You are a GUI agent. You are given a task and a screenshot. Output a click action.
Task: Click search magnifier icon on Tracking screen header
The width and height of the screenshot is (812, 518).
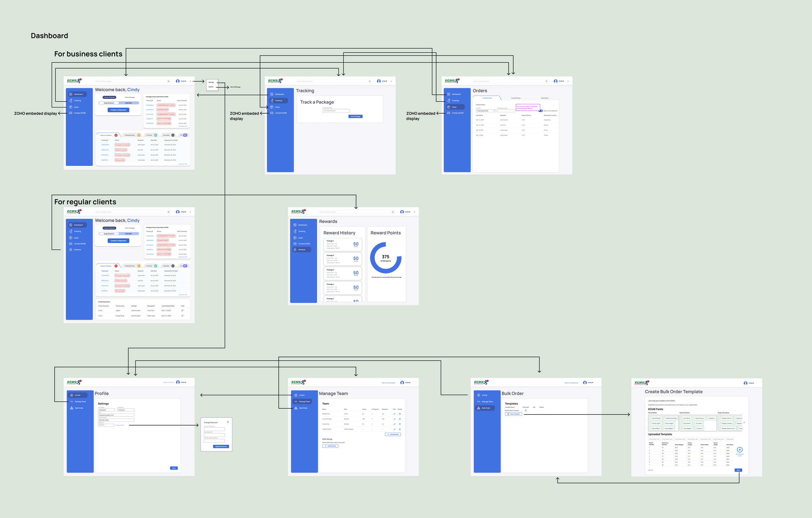click(x=370, y=81)
